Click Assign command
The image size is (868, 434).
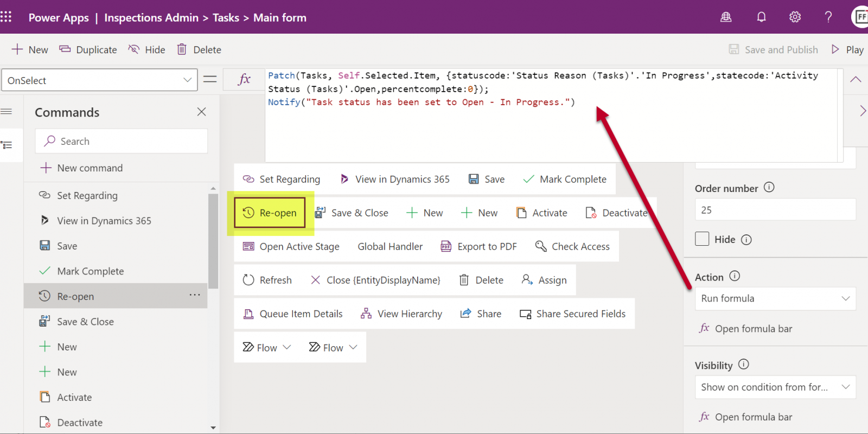coord(544,280)
